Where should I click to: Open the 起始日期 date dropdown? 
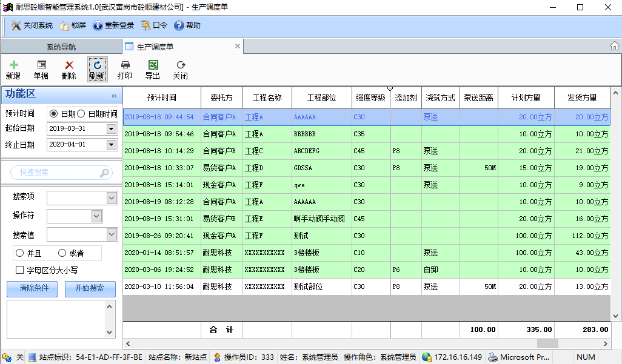(x=111, y=128)
